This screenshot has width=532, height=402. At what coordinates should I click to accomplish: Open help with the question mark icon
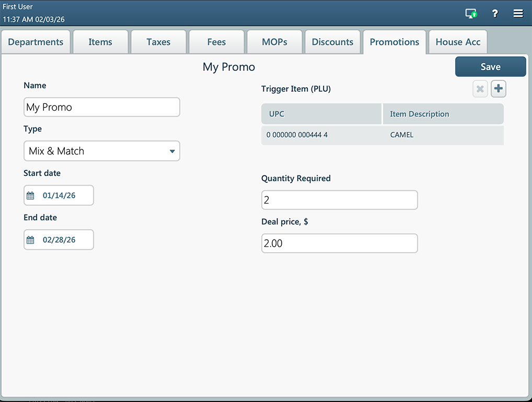pos(495,14)
